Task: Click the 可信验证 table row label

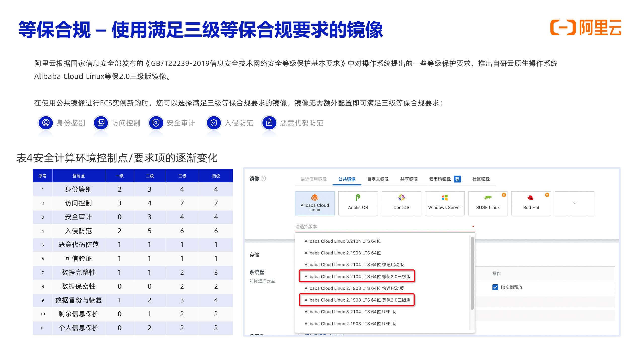Action: click(78, 258)
